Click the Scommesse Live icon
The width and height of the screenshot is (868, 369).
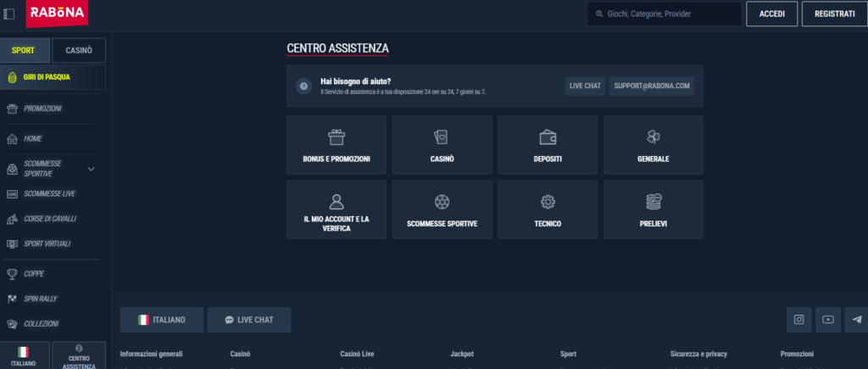(12, 194)
